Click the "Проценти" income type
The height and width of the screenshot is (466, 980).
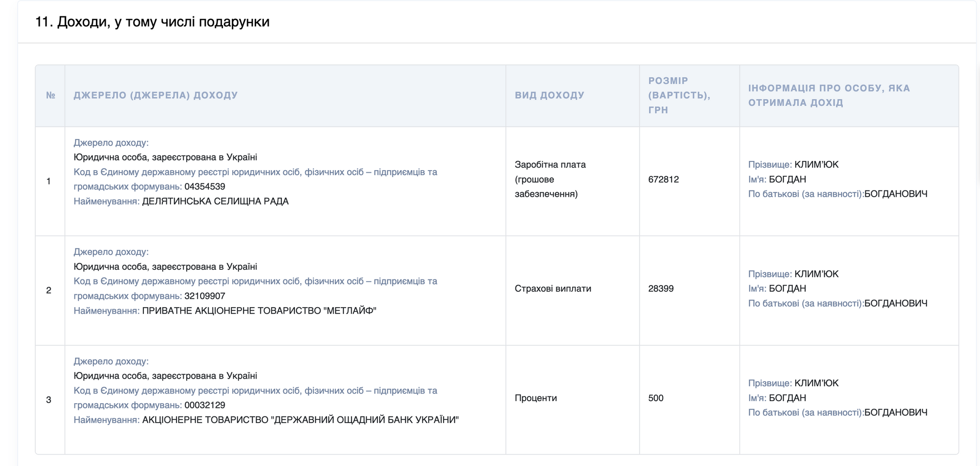click(x=535, y=398)
